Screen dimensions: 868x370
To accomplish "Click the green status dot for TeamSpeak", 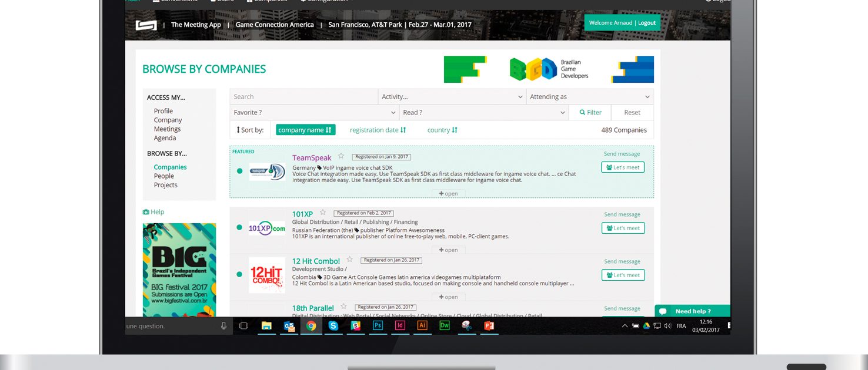I will pos(239,171).
